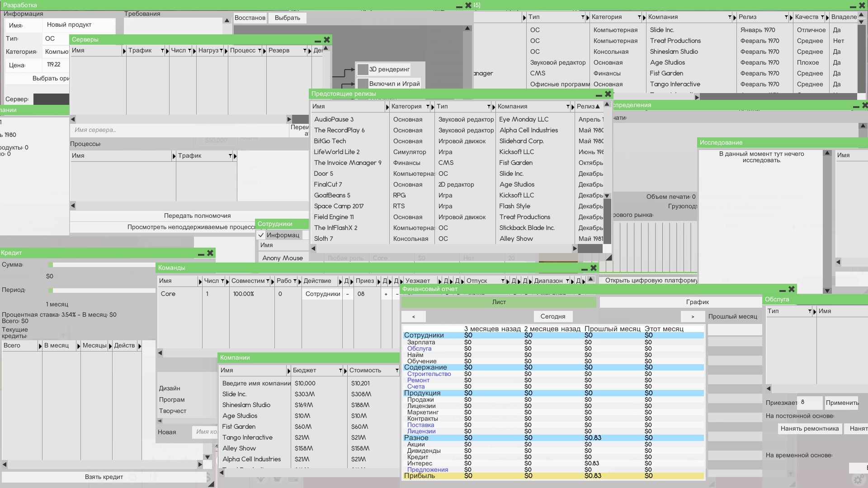Open Компания filter dropdown in products list

point(730,17)
